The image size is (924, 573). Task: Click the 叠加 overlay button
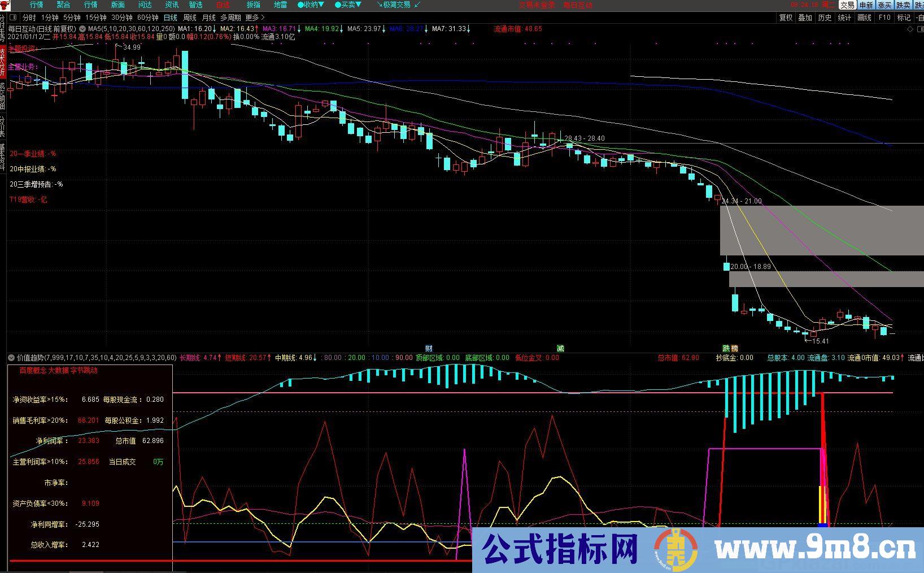click(x=805, y=18)
